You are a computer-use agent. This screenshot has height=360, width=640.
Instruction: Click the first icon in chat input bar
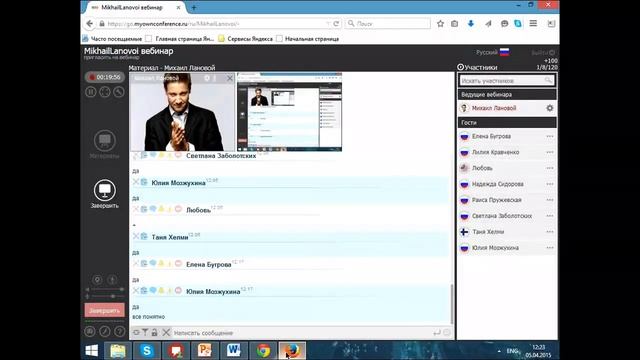(136, 333)
